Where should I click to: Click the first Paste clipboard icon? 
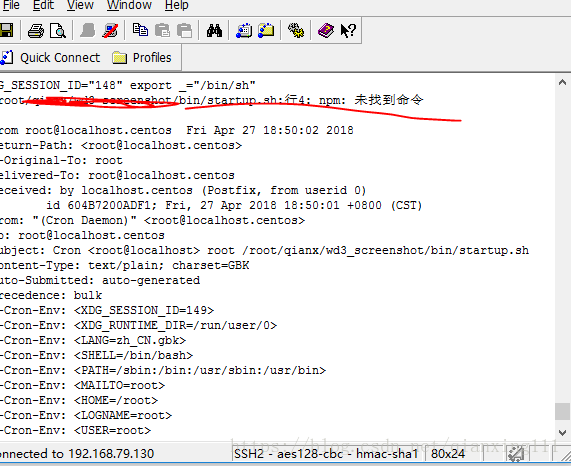162,30
